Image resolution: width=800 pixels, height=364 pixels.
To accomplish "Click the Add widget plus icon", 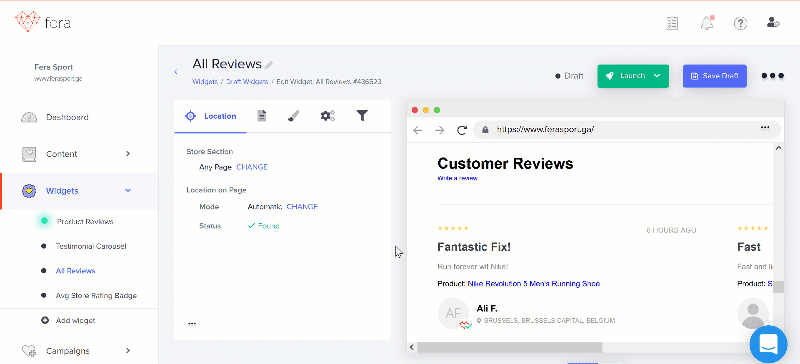I will tap(45, 321).
